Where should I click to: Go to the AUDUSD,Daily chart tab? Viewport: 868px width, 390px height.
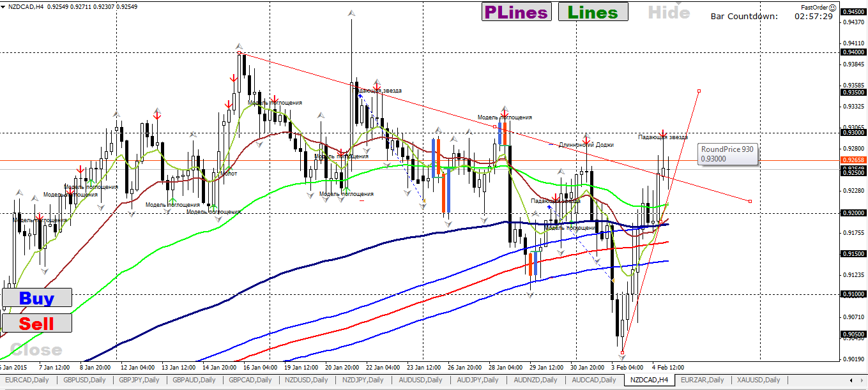click(x=420, y=380)
